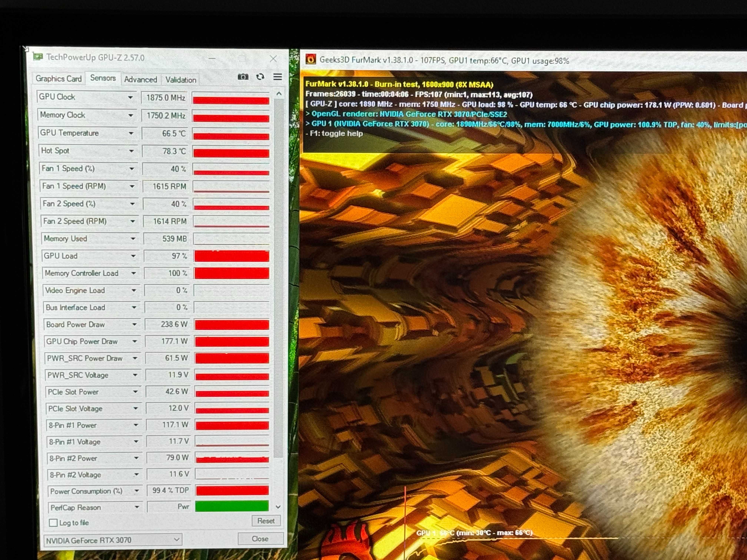Click the 238.6 W Board Power value

point(167,324)
